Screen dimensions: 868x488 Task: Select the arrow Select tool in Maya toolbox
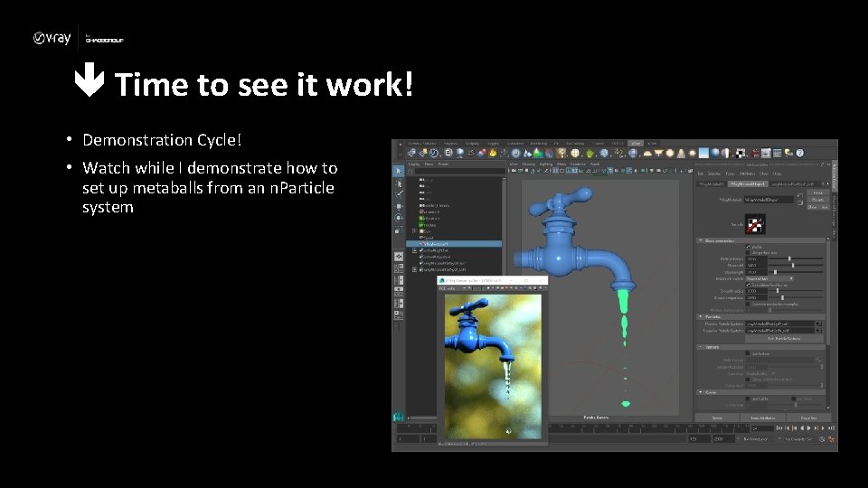tap(399, 171)
